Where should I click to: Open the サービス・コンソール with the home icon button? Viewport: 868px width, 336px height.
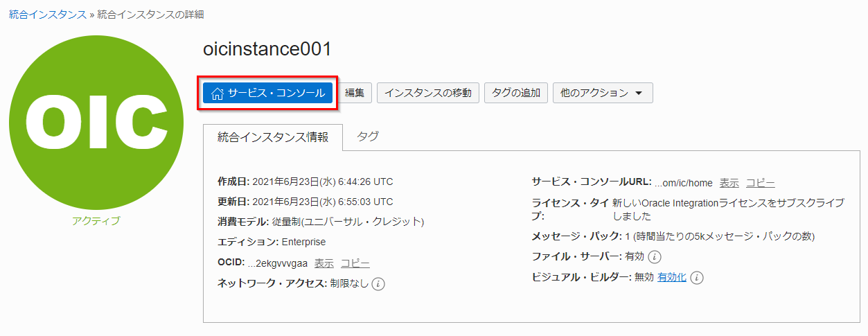[268, 93]
